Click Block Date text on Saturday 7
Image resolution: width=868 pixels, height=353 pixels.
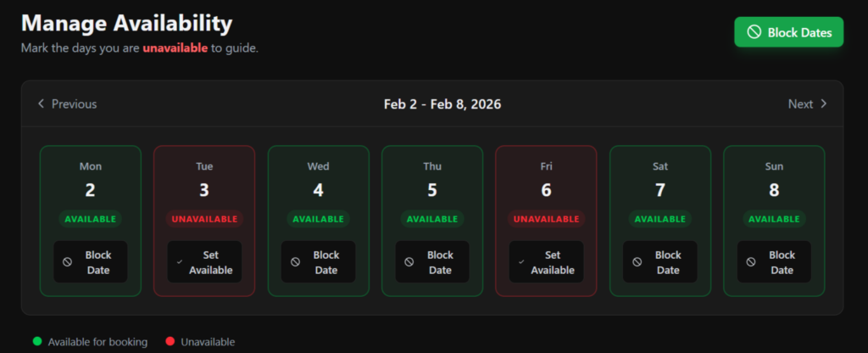pyautogui.click(x=668, y=262)
